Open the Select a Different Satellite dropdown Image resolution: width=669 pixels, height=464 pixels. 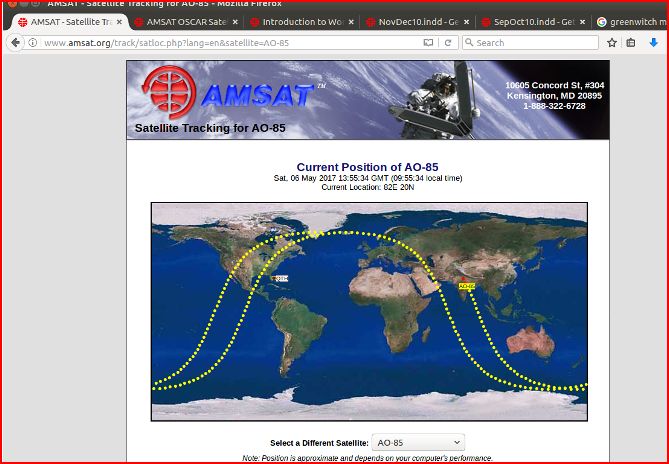coord(418,443)
